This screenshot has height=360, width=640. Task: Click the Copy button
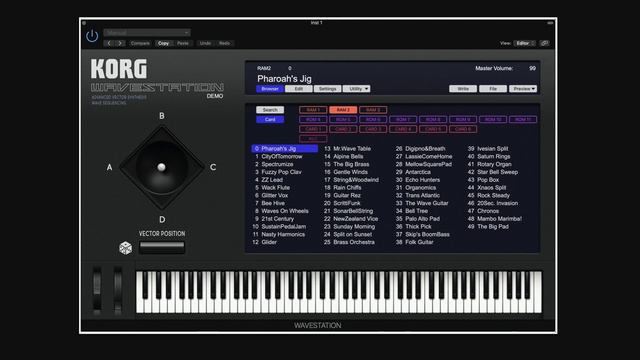click(x=163, y=43)
